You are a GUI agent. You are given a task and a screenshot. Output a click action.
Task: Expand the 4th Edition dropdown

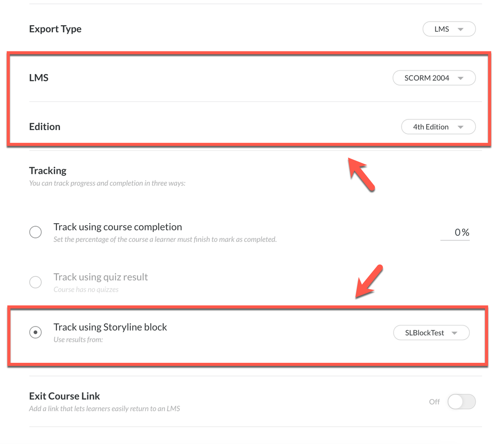click(438, 127)
